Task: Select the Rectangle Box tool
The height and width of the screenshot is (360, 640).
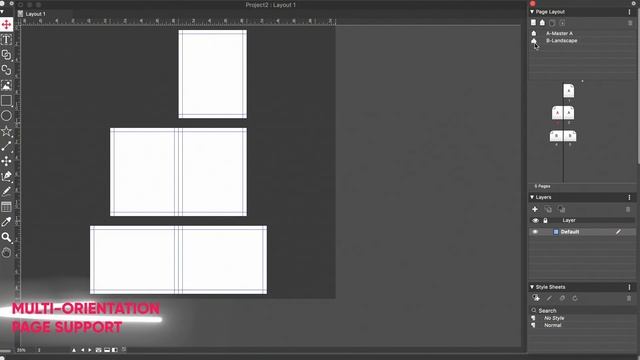Action: coord(6,100)
